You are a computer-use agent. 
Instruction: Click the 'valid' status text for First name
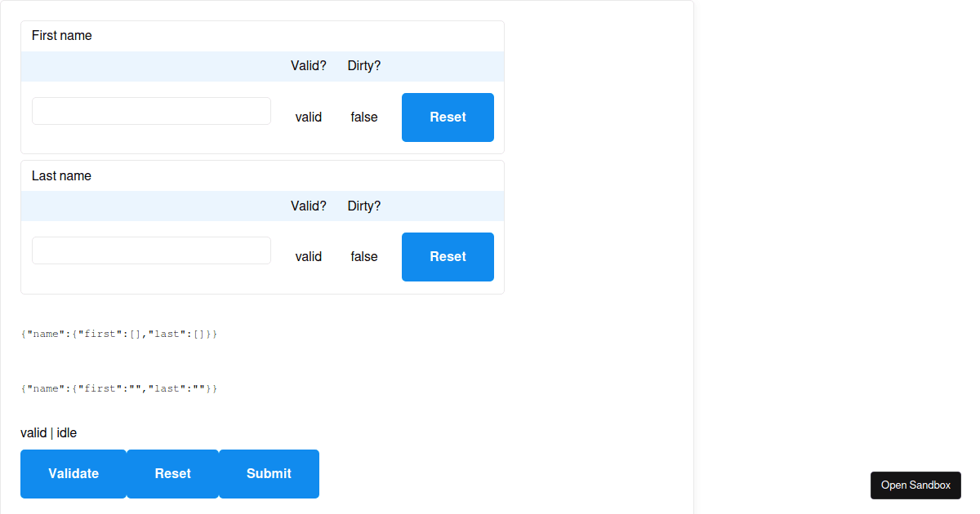click(x=309, y=117)
